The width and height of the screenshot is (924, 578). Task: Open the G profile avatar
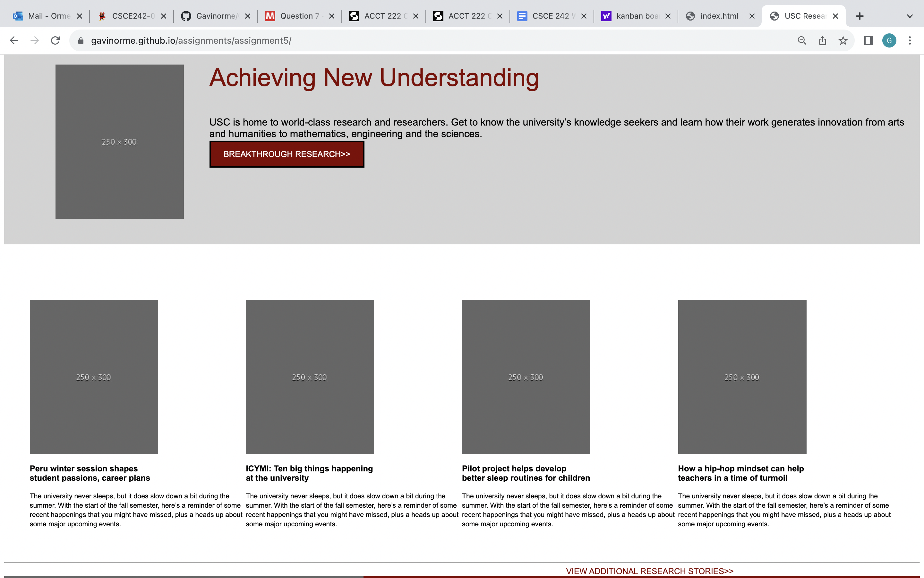tap(889, 40)
